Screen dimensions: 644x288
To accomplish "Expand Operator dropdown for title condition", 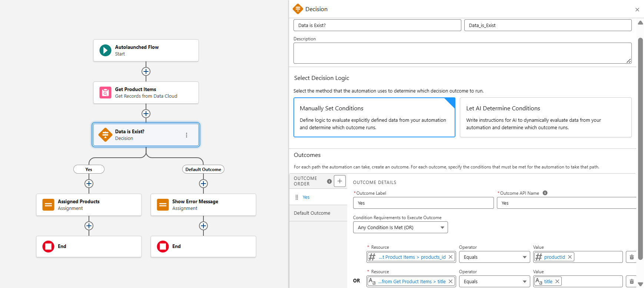I will tap(494, 281).
